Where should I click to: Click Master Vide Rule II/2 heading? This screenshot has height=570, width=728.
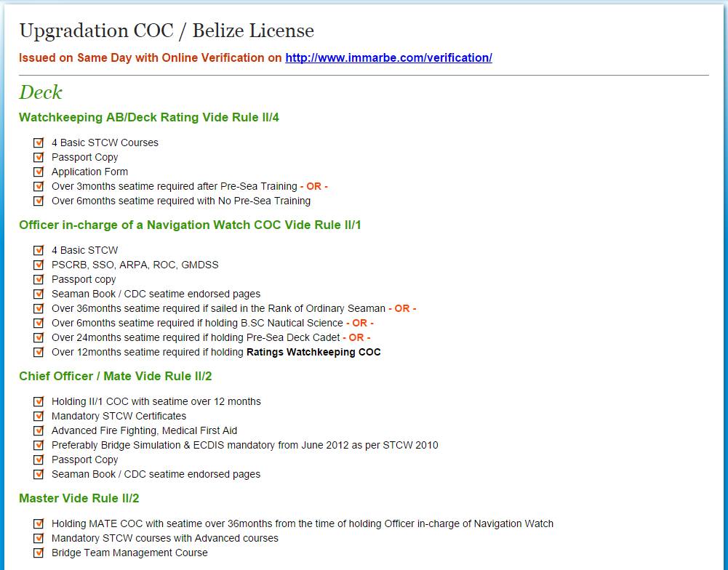click(79, 499)
